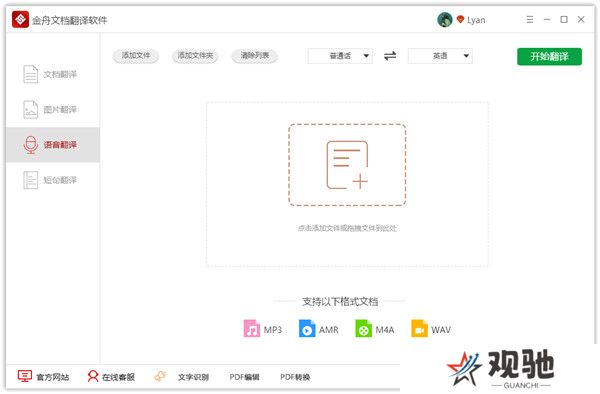Minimize the translation software window
The height and width of the screenshot is (394, 600).
point(547,19)
